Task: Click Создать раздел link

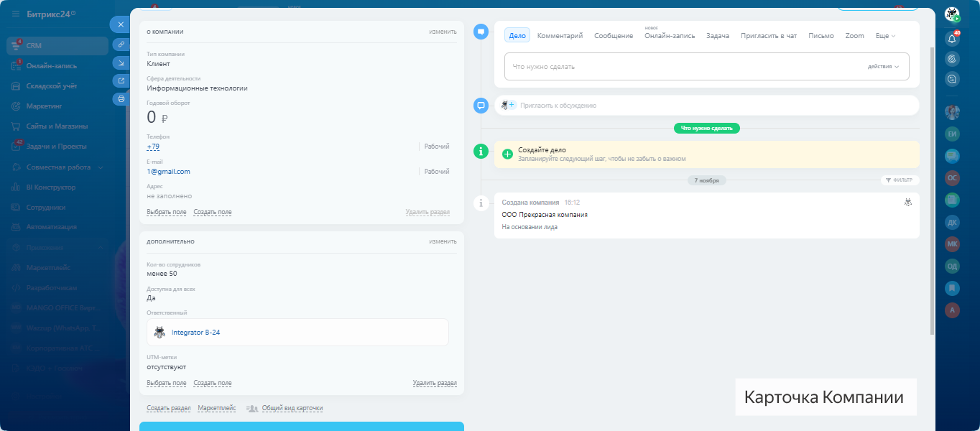Action: (169, 408)
